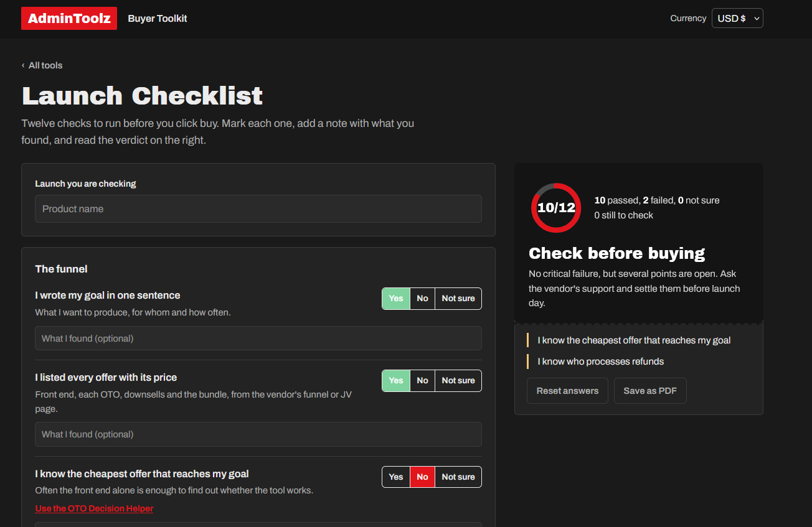Viewport: 812px width, 527px height.
Task: Click the '10 passed, 2 failed, 0 not sure' summary
Action: coord(657,200)
